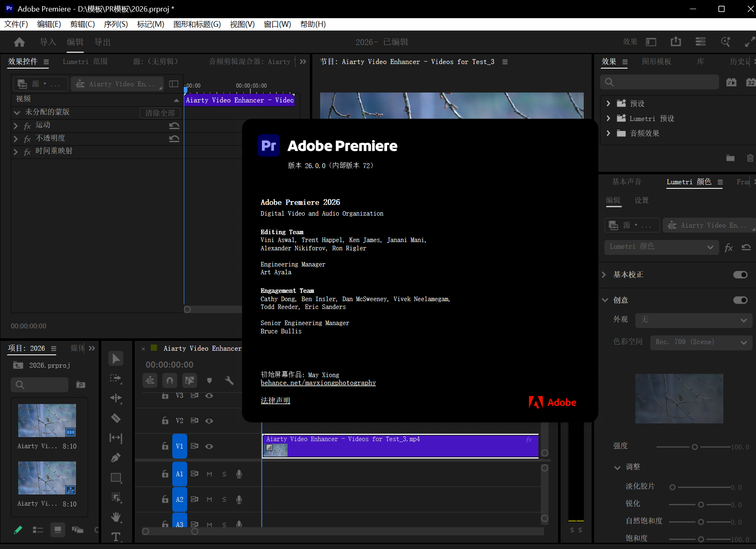Screen dimensions: 756x549
Task: Toggle Creative section switch
Action: tap(740, 300)
